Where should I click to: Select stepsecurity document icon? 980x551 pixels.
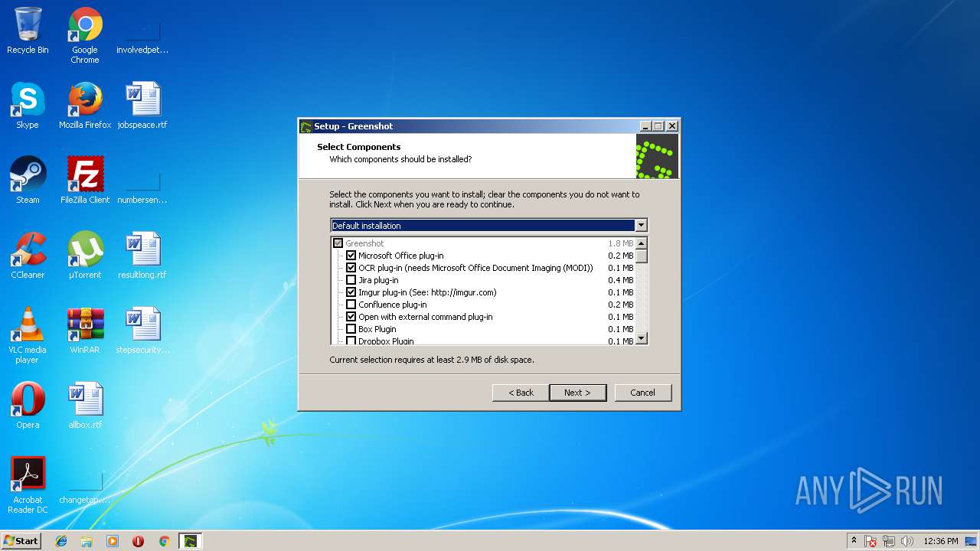pyautogui.click(x=142, y=331)
